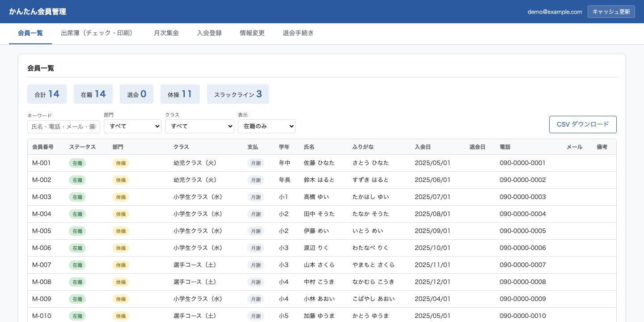Click the name 伊藤 めい
This screenshot has width=644, height=322.
pos(316,231)
